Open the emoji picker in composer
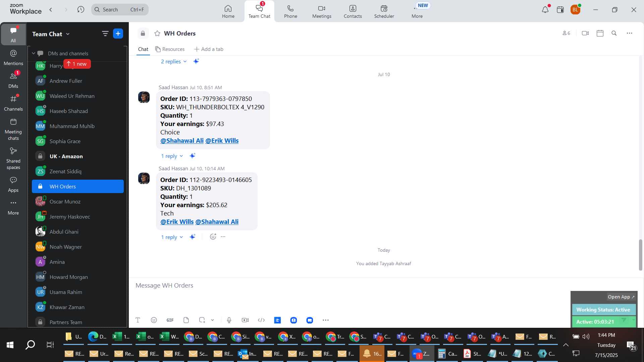 point(154,320)
